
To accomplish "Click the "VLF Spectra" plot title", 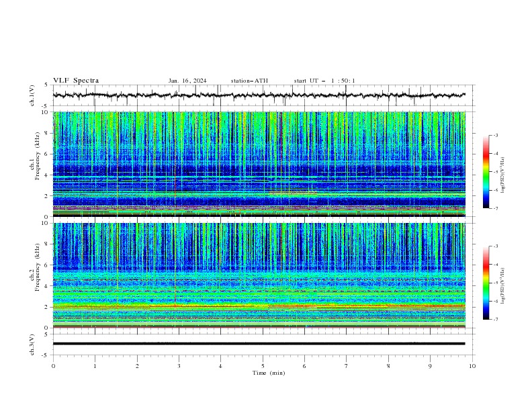I will (76, 81).
